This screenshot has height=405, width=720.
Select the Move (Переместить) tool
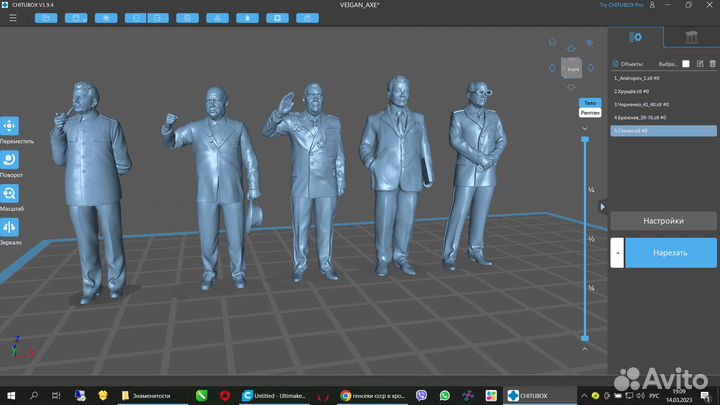point(11,127)
